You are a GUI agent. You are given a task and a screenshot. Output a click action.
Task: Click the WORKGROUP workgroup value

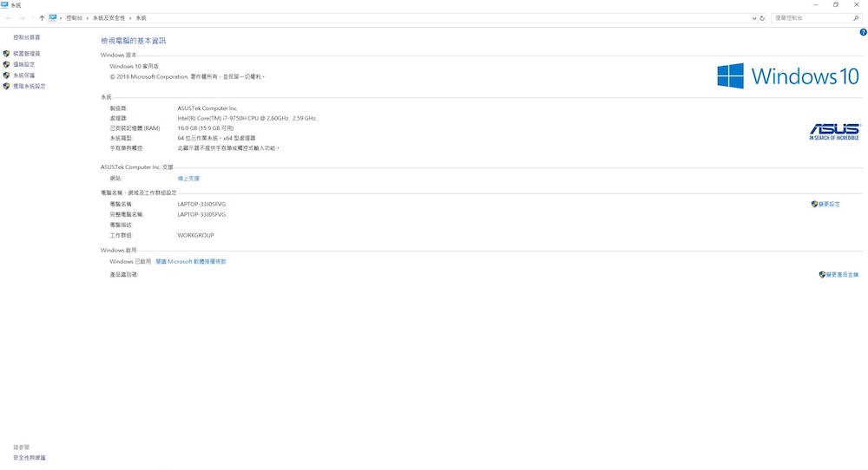tap(195, 236)
